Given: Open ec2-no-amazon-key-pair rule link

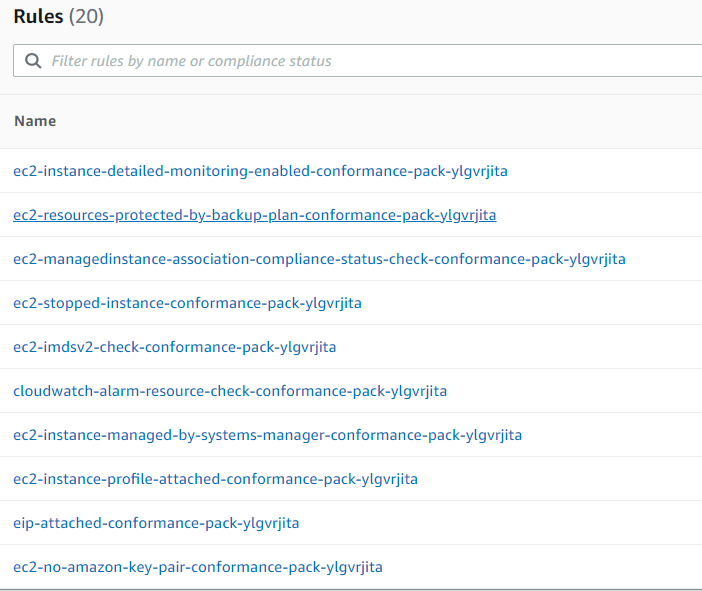Looking at the screenshot, I should point(198,567).
